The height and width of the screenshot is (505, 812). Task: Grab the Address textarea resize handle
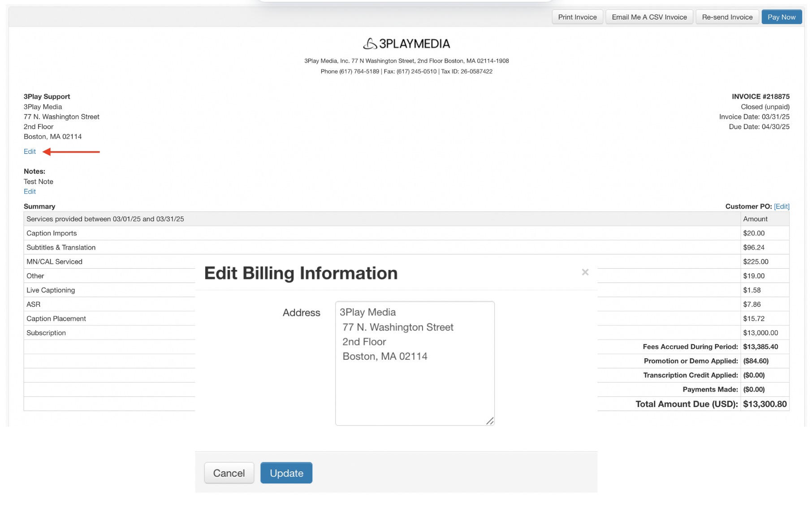coord(490,421)
